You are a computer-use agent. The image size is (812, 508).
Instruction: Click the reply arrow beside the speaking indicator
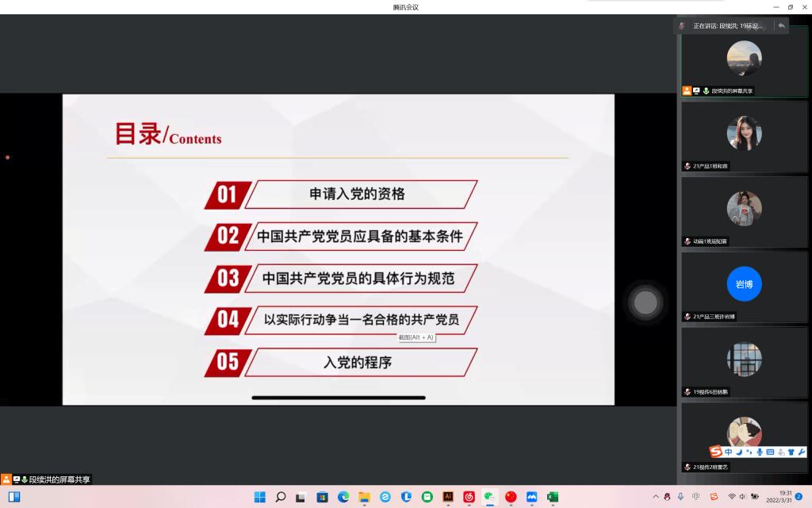point(781,25)
